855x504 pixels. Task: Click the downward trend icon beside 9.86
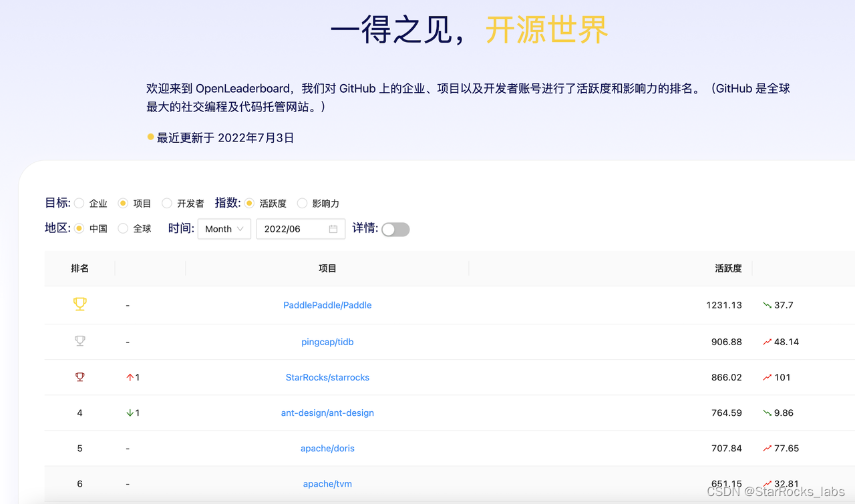[767, 413]
